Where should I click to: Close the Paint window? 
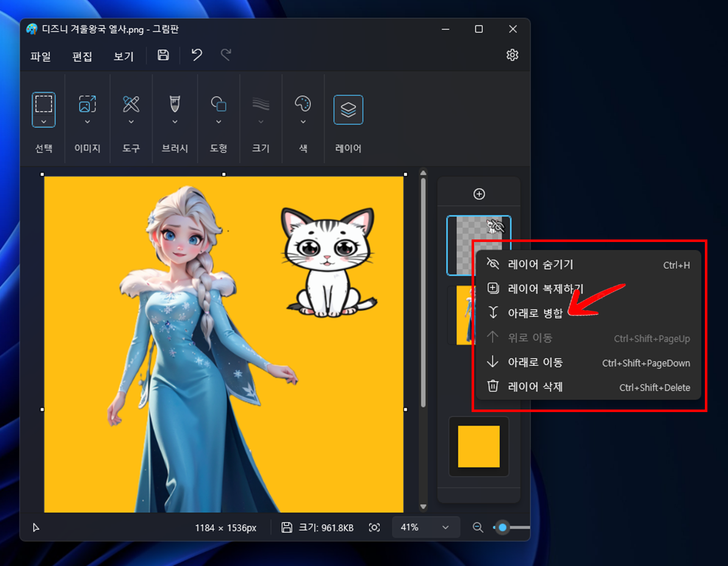click(x=513, y=29)
